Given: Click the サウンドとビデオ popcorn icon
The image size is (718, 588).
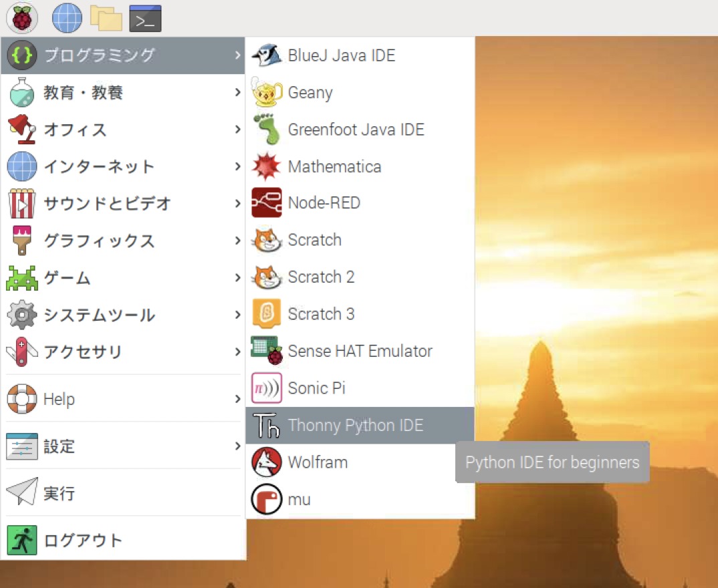Looking at the screenshot, I should 21,203.
